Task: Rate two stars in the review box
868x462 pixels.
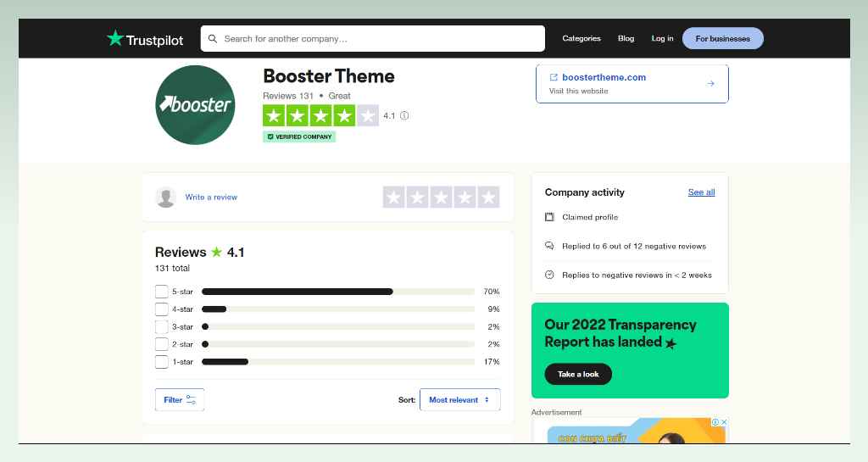Action: pos(417,197)
